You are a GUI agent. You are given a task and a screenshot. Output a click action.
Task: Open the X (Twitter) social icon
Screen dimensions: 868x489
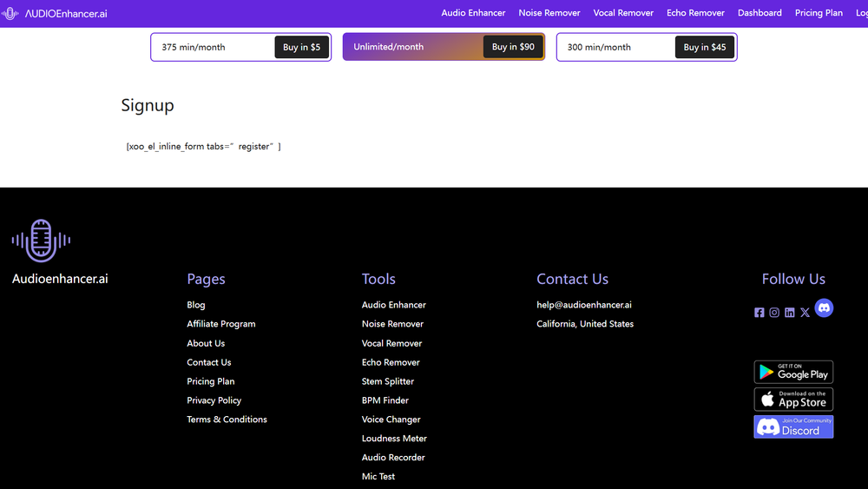805,313
